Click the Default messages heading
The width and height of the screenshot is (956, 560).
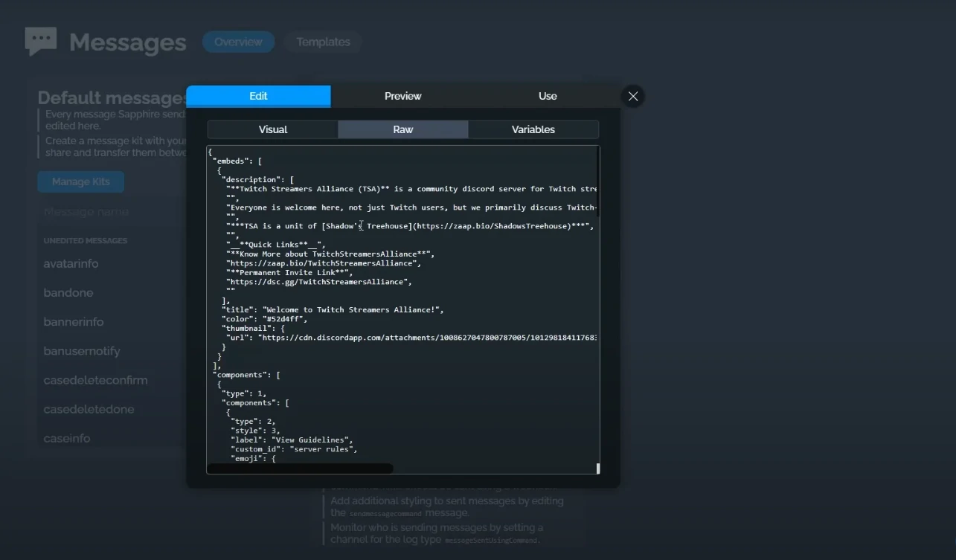coord(112,98)
